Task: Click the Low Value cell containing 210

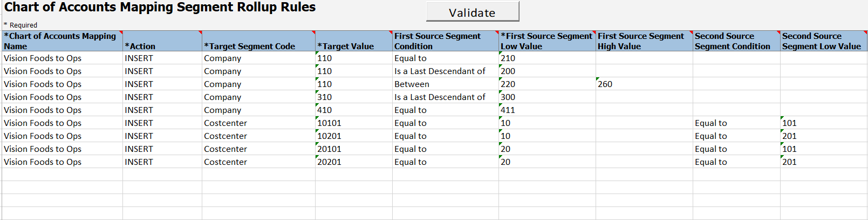Action: [x=546, y=58]
